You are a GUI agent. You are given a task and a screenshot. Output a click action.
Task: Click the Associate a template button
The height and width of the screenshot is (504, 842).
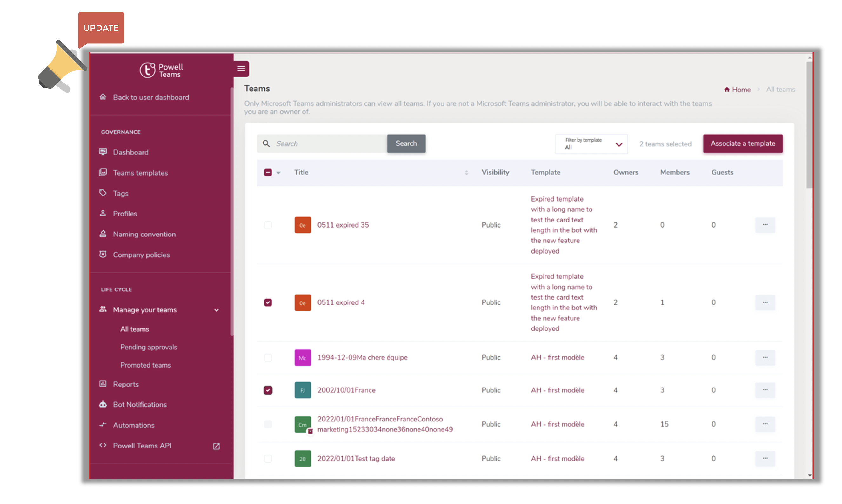click(743, 143)
